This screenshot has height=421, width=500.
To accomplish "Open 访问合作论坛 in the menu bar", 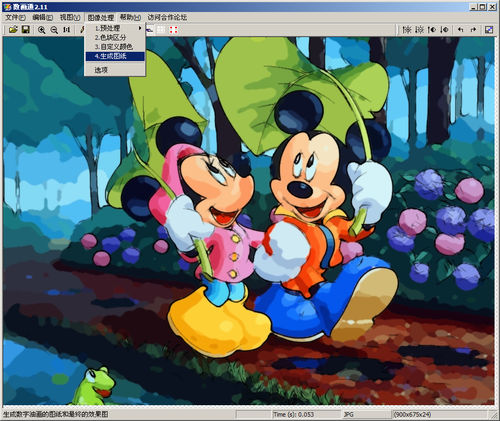I will [167, 17].
